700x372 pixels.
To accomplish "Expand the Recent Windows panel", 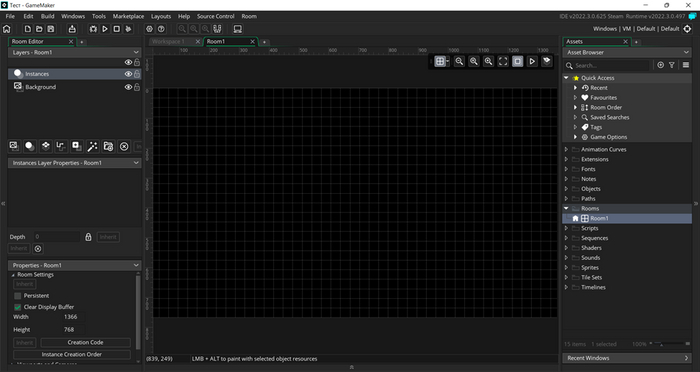I will point(686,358).
